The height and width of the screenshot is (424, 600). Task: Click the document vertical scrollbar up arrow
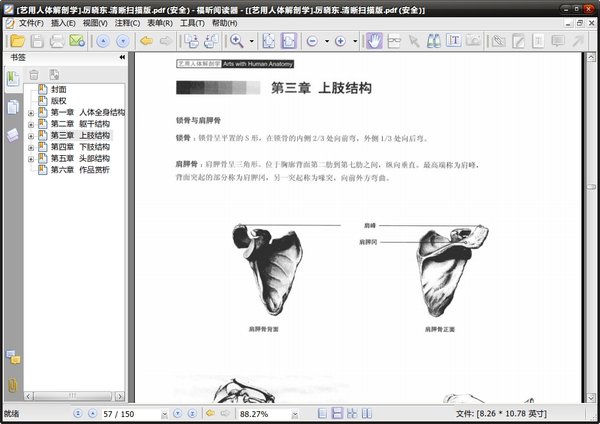[591, 57]
